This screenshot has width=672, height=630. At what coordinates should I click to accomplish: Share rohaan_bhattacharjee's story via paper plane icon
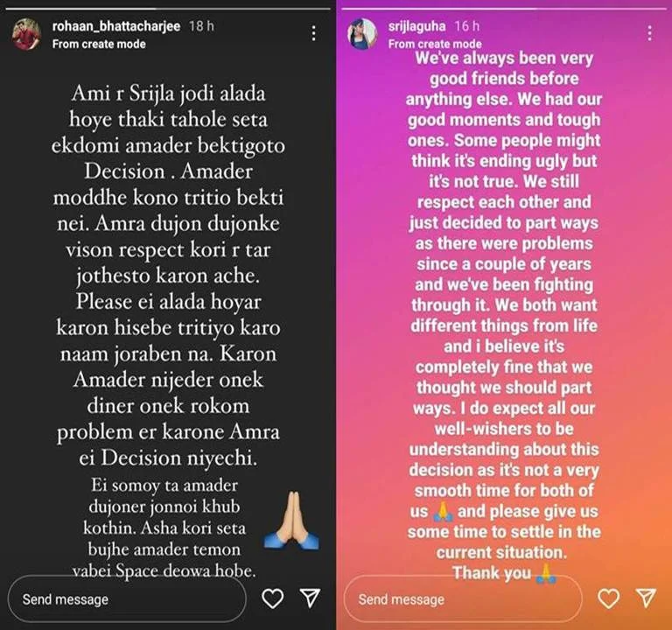click(x=310, y=598)
